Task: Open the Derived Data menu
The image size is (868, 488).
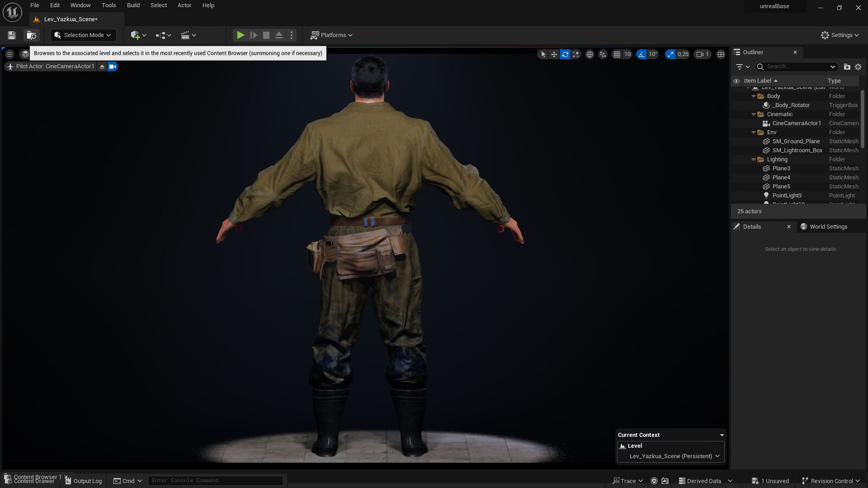Action: 705,481
